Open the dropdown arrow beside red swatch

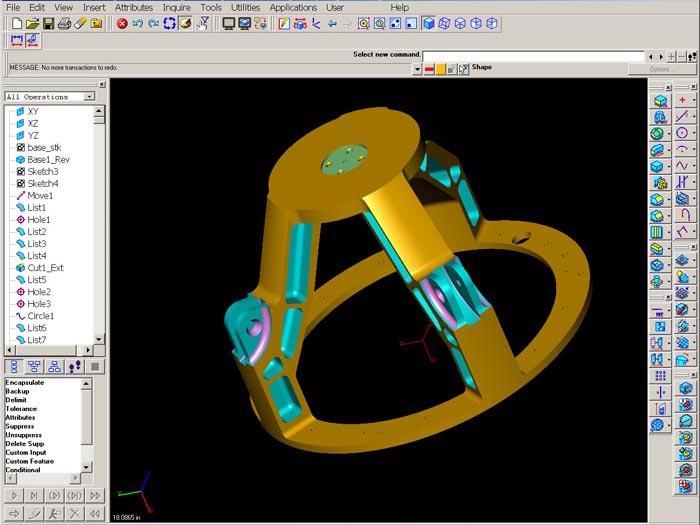[417, 69]
